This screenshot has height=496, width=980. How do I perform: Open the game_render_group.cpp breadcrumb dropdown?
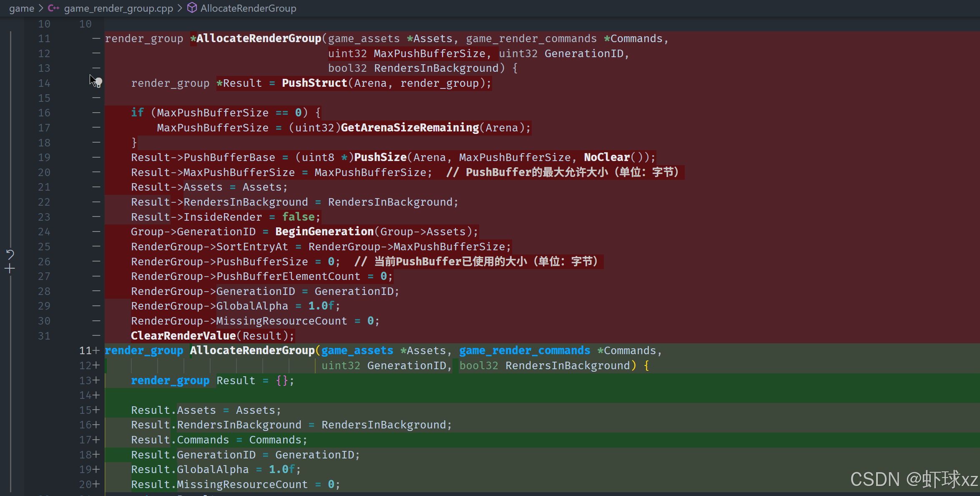(118, 8)
